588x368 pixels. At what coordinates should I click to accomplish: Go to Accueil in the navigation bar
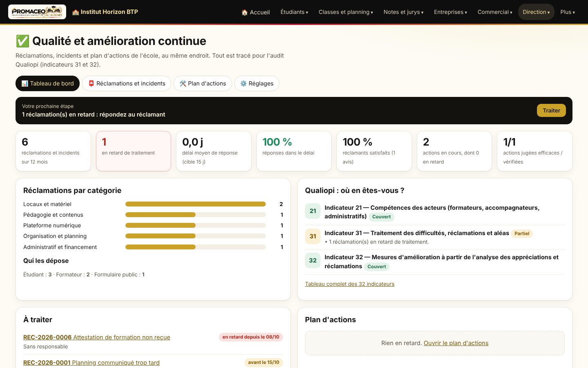(x=256, y=12)
